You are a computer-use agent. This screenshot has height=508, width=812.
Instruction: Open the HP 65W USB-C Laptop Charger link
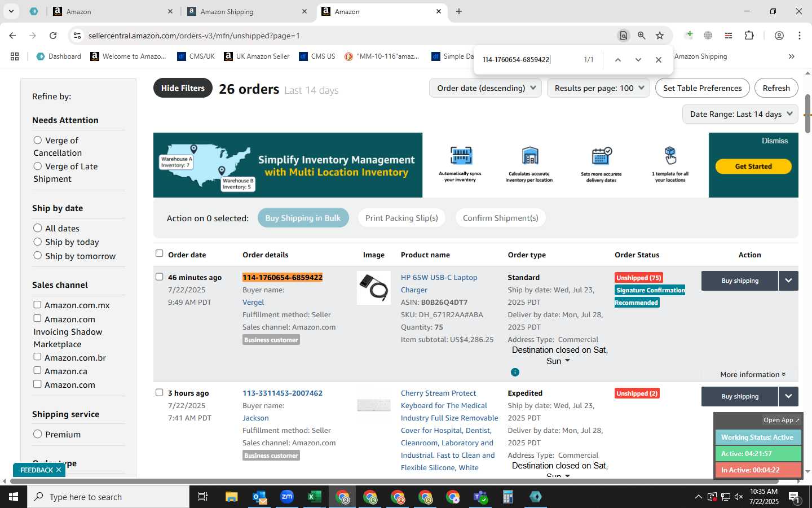coord(439,283)
